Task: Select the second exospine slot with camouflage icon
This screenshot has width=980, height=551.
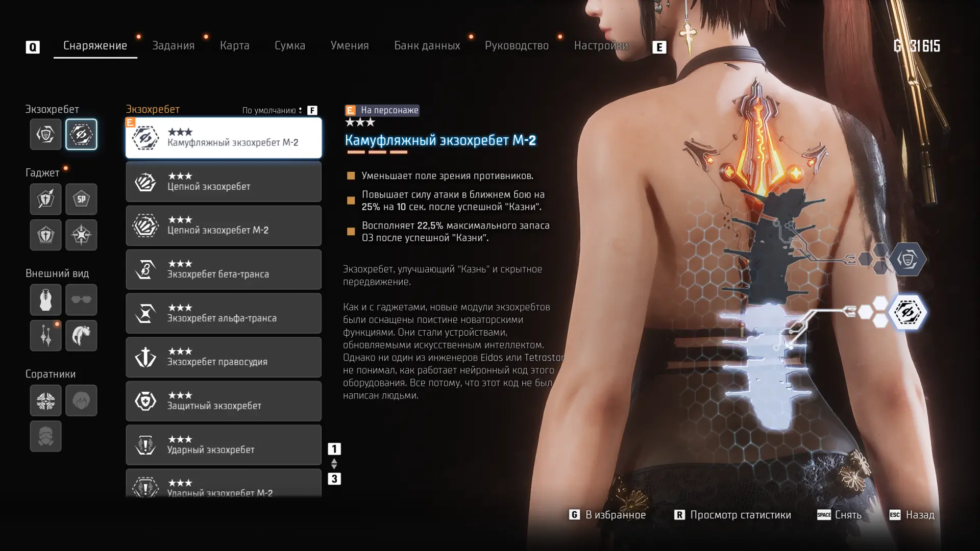Action: (81, 134)
